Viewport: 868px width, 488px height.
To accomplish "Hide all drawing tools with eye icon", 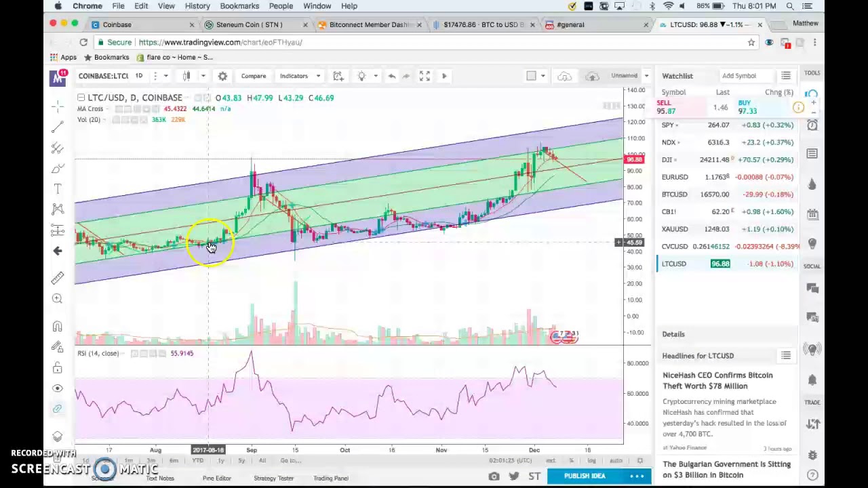I will click(x=58, y=388).
